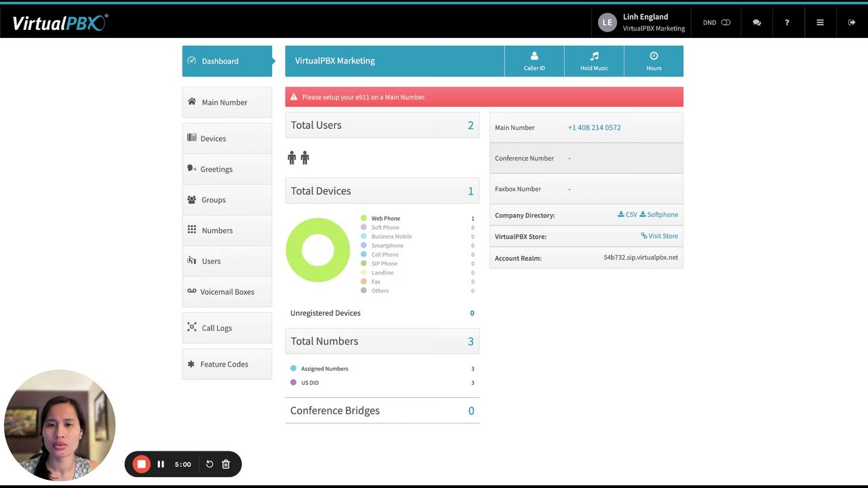The width and height of the screenshot is (868, 488).
Task: Go to Greetings section
Action: click(227, 169)
